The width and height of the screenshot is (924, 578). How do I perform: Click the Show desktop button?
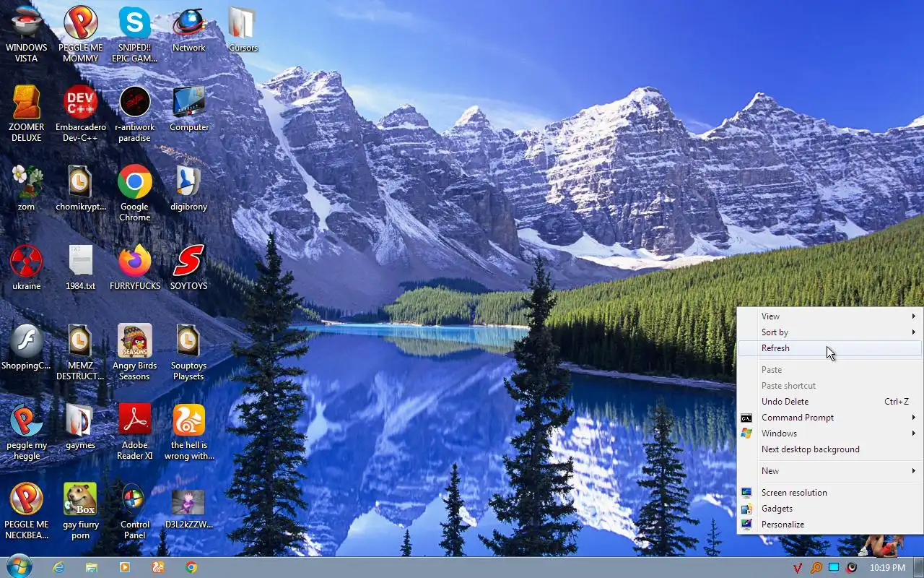click(x=918, y=568)
